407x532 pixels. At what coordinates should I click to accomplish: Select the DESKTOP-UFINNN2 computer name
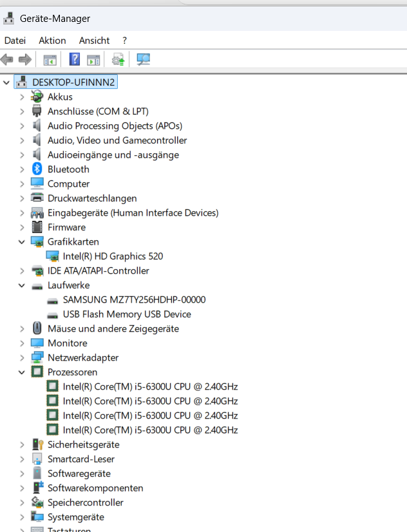click(73, 82)
